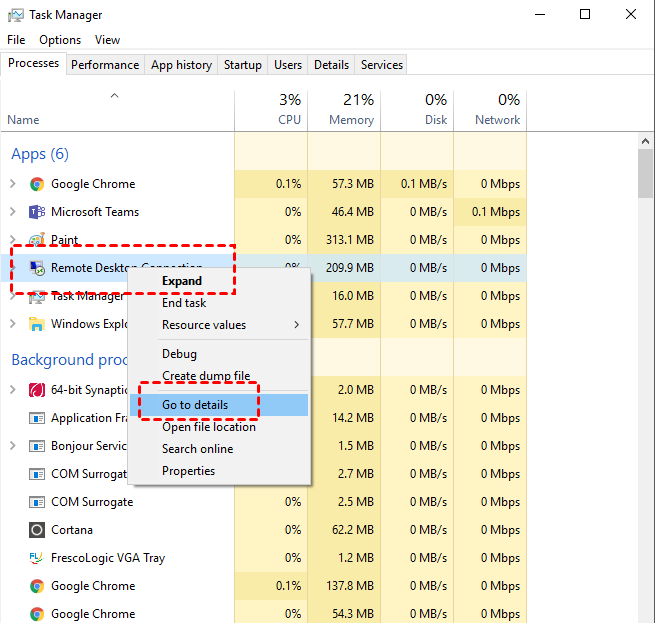The image size is (655, 623).
Task: Click Google Chrome's 0.1 MB/s disk value
Action: pyautogui.click(x=424, y=184)
